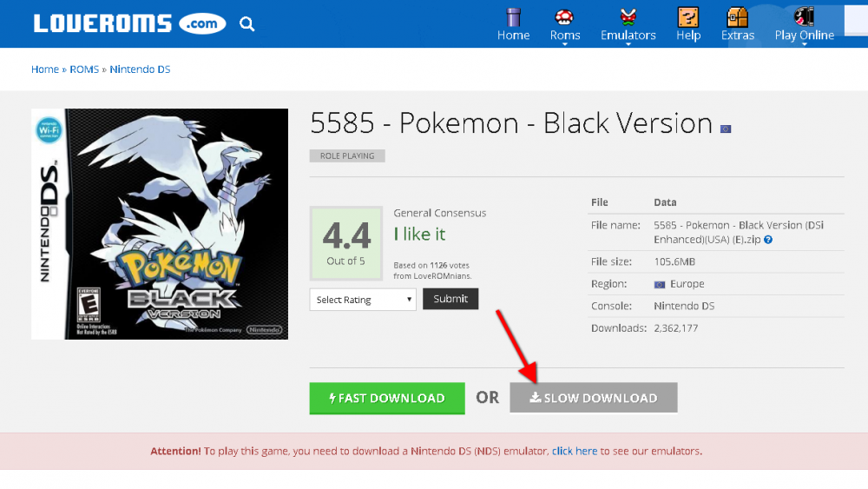Click the Help question block icon
The image size is (868, 489).
click(x=688, y=17)
